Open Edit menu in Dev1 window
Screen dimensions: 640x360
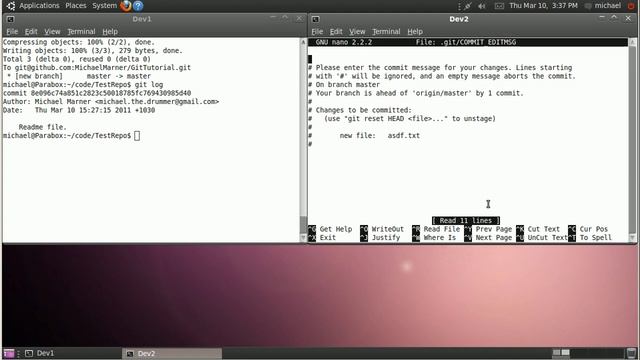pyautogui.click(x=31, y=31)
